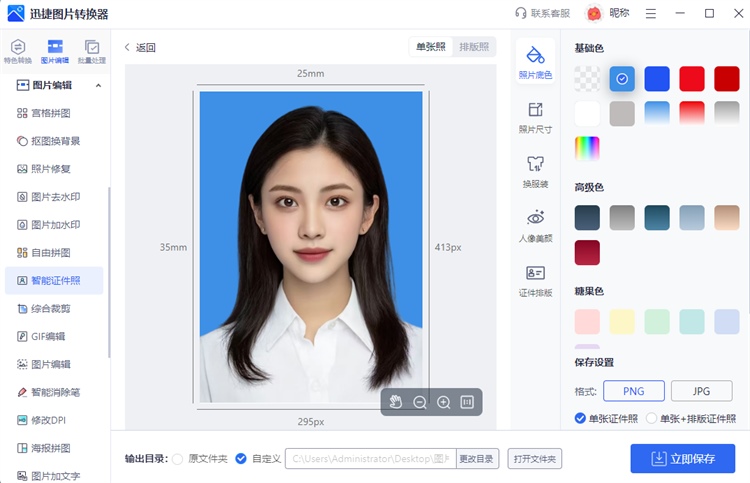Switch to the 排版照 tab
Screen dimensions: 750x483
tap(474, 47)
